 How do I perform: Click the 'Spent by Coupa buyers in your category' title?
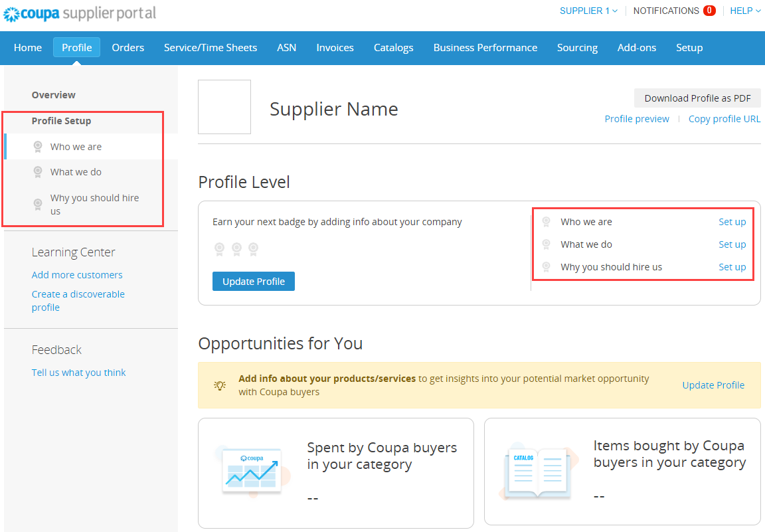point(382,456)
